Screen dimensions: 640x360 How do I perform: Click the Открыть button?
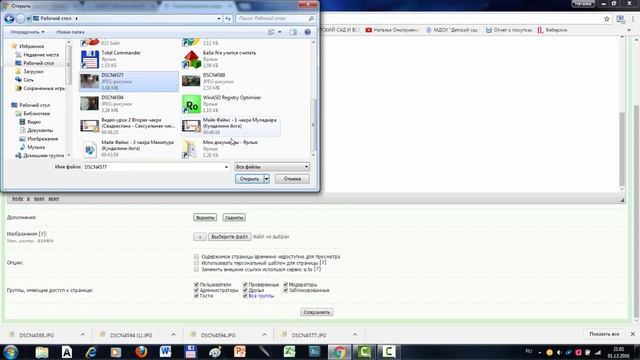click(249, 179)
